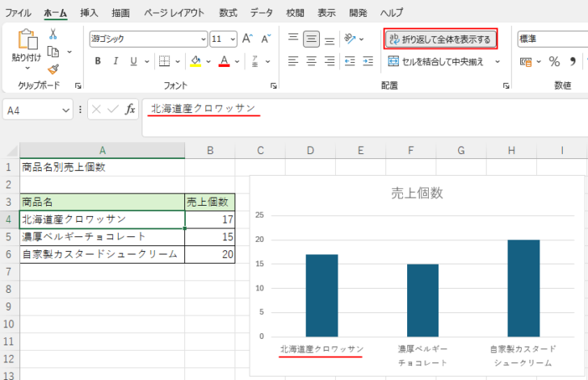588x380 pixels.
Task: Align text right
Action: 330,61
